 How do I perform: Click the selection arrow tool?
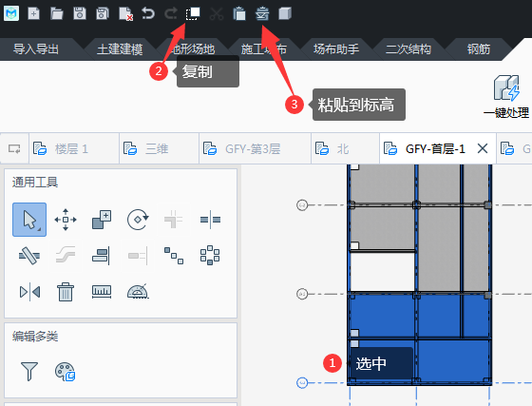(29, 220)
